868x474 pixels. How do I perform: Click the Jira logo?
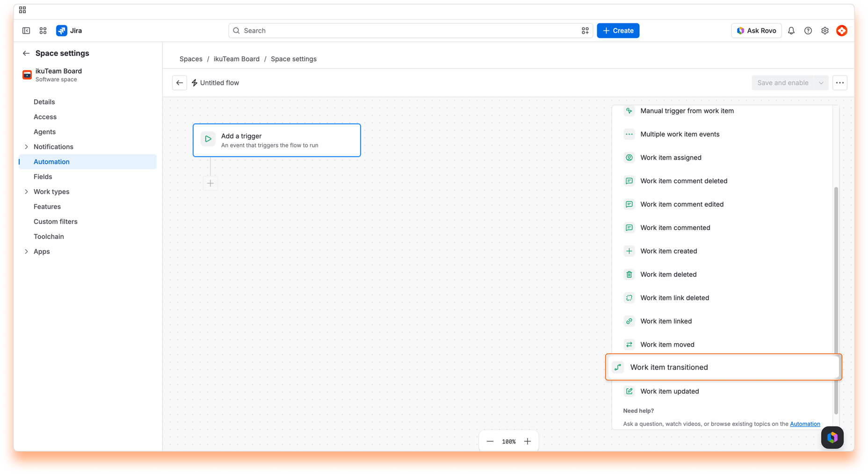click(x=69, y=30)
